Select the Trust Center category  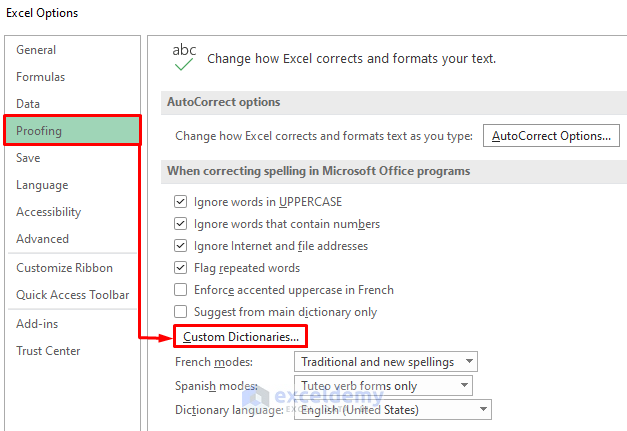pos(48,351)
